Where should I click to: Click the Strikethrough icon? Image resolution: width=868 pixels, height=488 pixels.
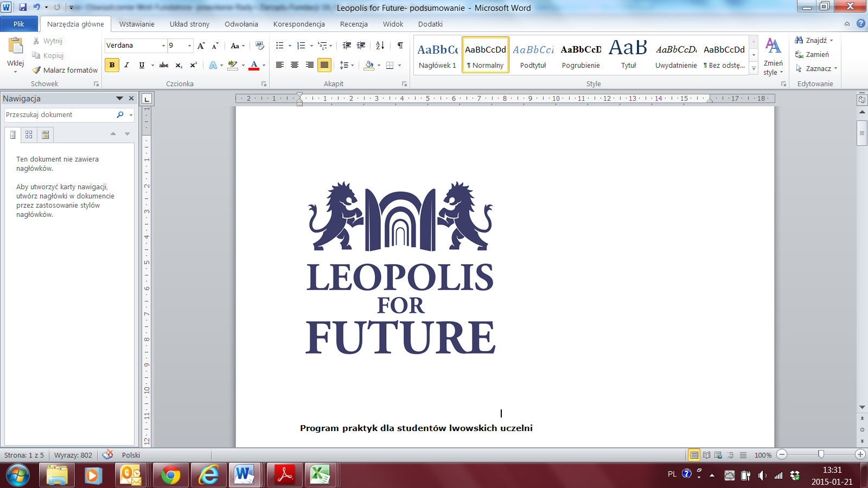click(164, 65)
